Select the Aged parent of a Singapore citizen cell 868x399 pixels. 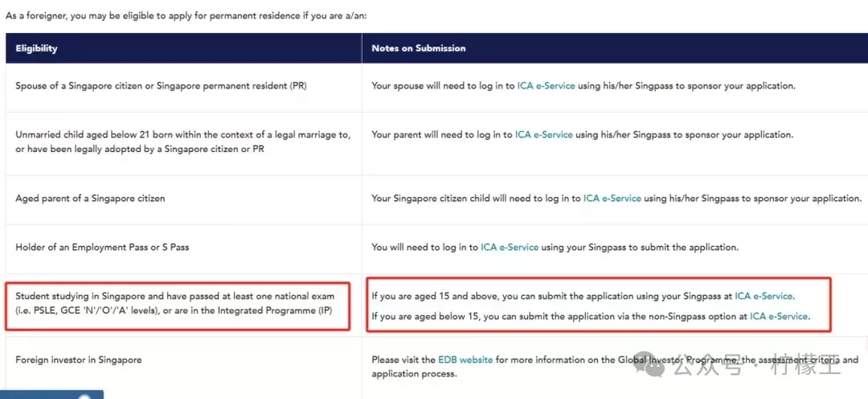(184, 199)
